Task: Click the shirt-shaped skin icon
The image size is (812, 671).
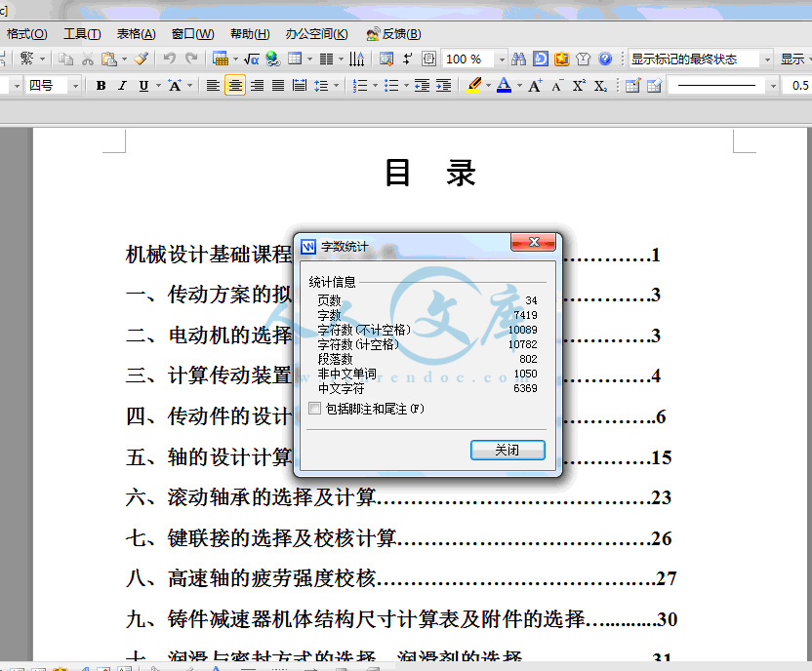Action: tap(583, 59)
